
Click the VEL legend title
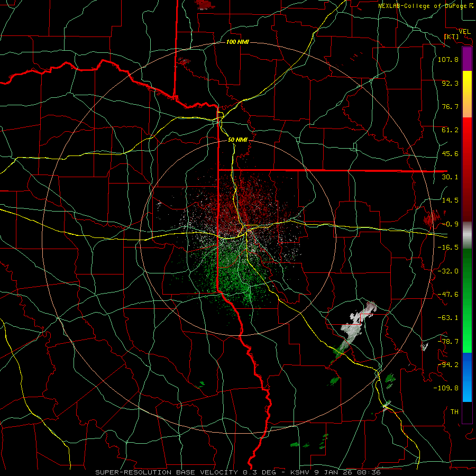(464, 31)
